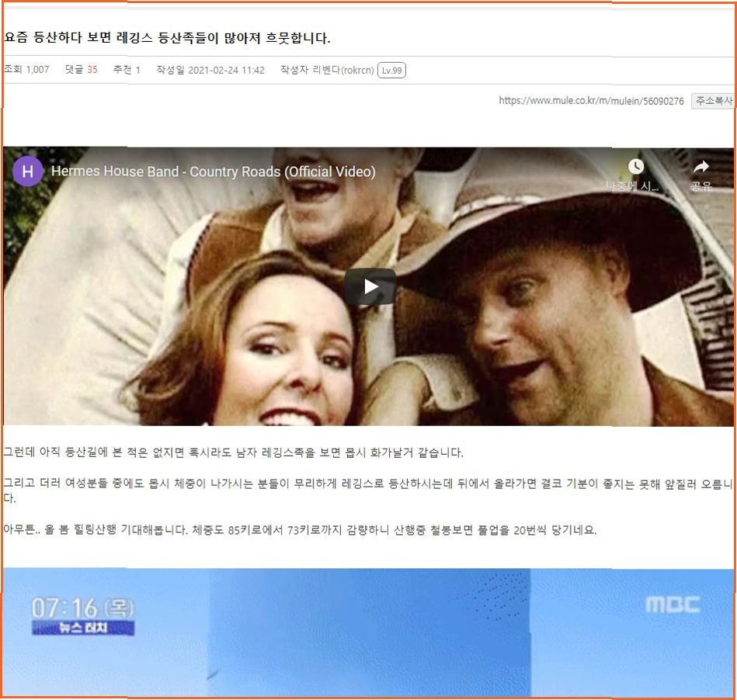
Task: Click the 주소복사 button
Action: click(714, 101)
